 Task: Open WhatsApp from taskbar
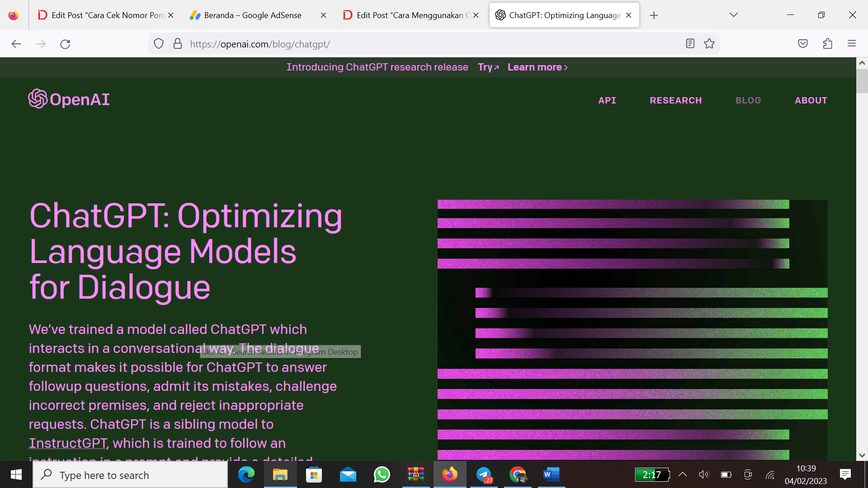(382, 474)
